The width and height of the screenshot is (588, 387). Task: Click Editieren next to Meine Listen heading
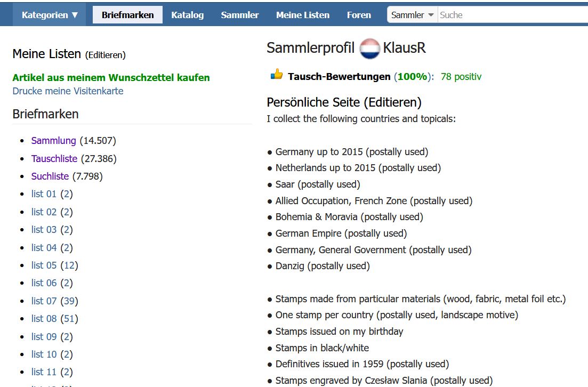(106, 55)
